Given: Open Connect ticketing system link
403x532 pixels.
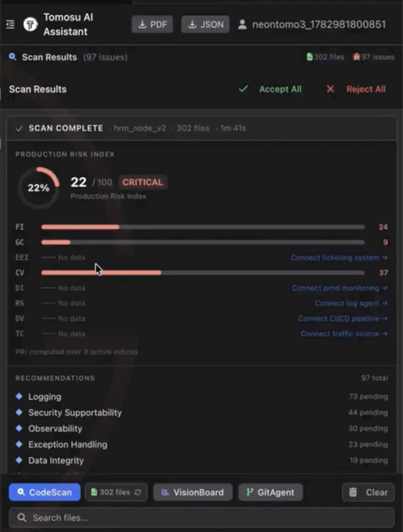Looking at the screenshot, I should tap(339, 257).
